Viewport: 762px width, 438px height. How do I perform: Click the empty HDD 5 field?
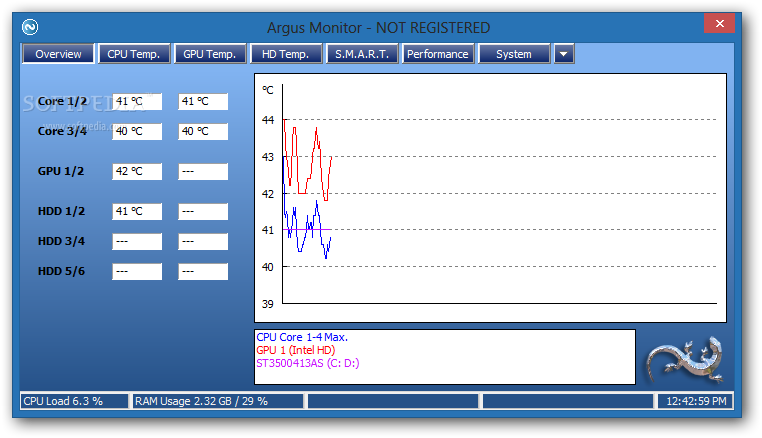[x=137, y=272]
